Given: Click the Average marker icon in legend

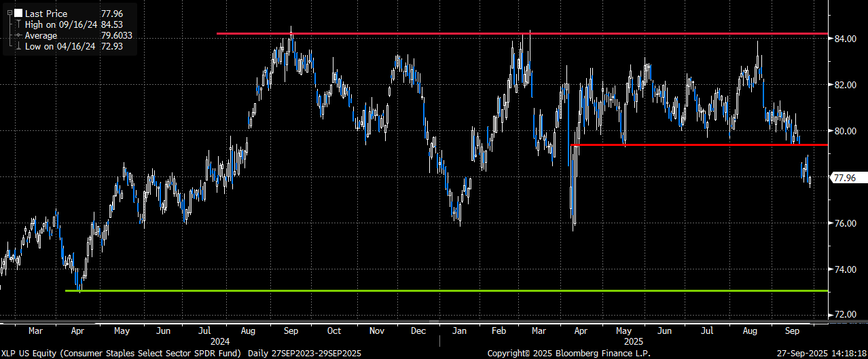Looking at the screenshot, I should click(x=18, y=35).
